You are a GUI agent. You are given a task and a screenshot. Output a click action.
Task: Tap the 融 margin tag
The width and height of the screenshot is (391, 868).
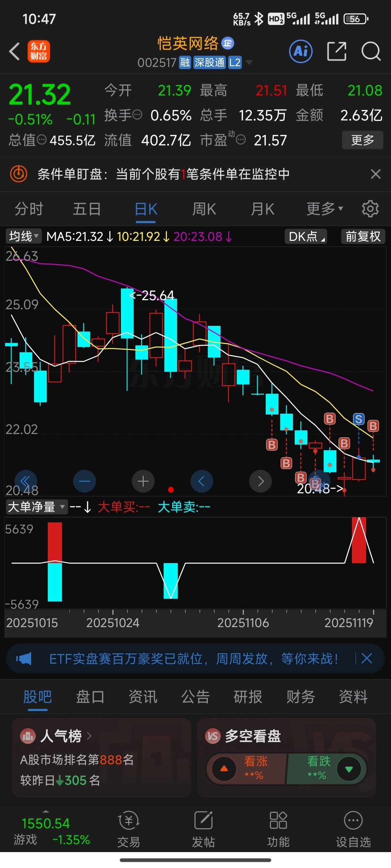tap(185, 63)
